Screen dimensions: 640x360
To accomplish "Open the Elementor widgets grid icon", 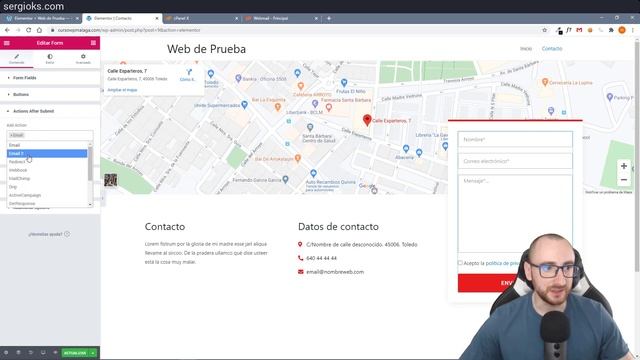I will (x=93, y=43).
